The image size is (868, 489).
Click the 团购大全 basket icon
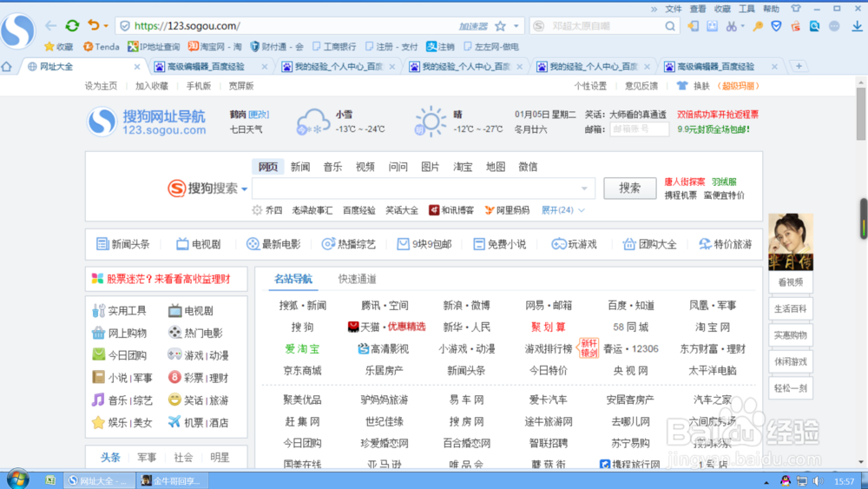tap(628, 244)
